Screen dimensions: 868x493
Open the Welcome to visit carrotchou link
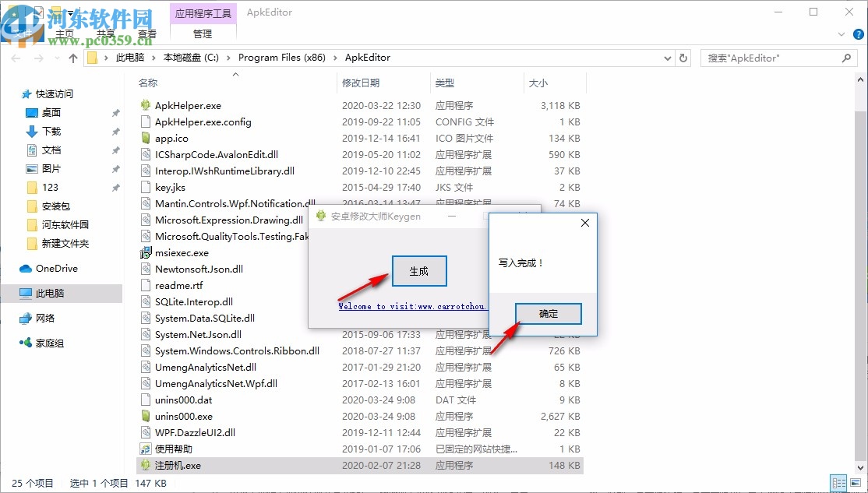coord(412,306)
